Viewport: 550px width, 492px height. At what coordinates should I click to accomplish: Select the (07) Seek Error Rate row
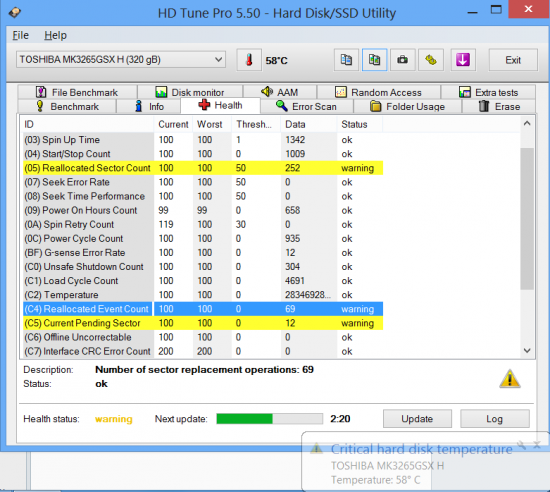pyautogui.click(x=203, y=182)
